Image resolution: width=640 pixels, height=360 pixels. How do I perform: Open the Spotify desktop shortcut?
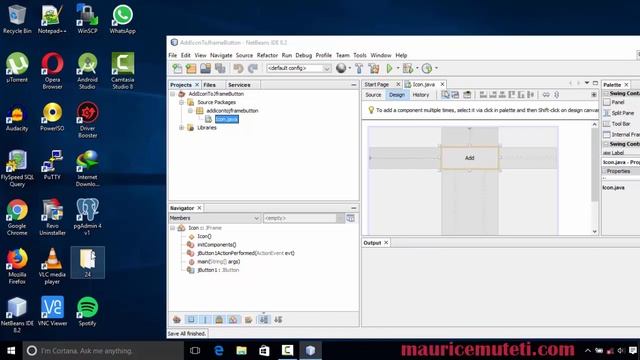coord(87,312)
